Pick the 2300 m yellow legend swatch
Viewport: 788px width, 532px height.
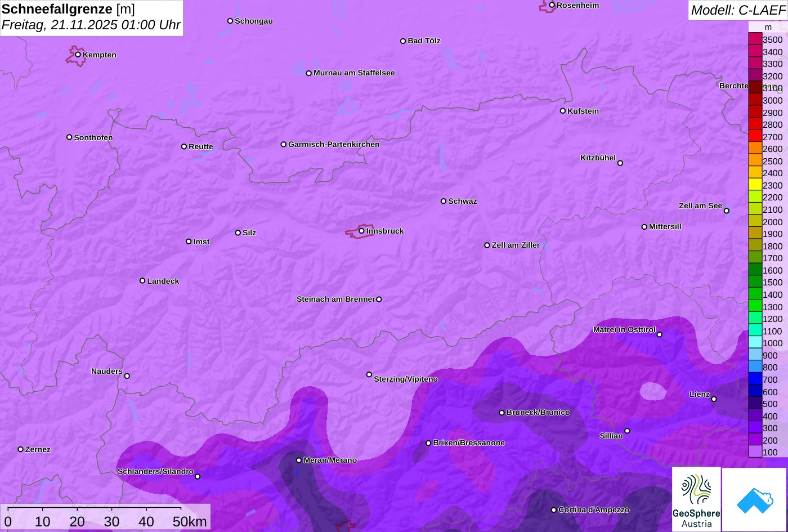755,185
